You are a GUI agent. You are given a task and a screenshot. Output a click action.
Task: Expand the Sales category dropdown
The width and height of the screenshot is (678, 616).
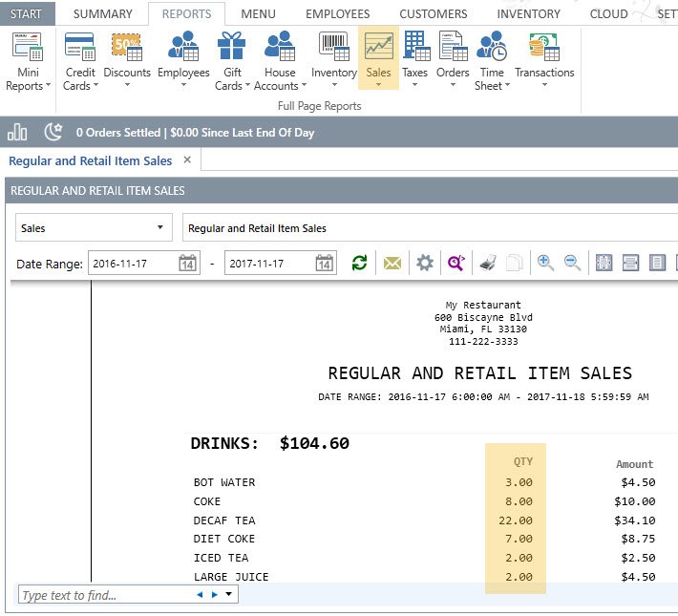click(x=159, y=228)
